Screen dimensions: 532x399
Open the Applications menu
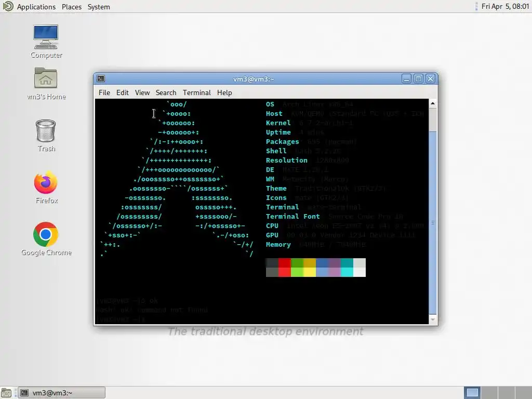click(36, 7)
